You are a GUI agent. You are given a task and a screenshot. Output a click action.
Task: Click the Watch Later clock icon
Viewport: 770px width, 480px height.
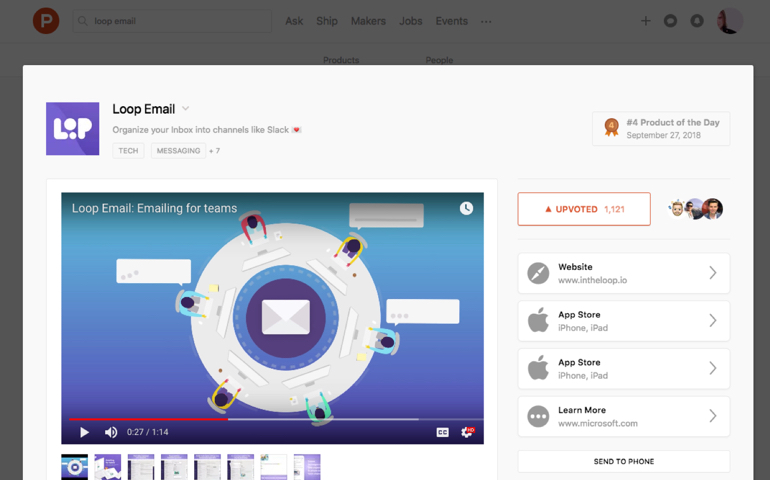(466, 208)
